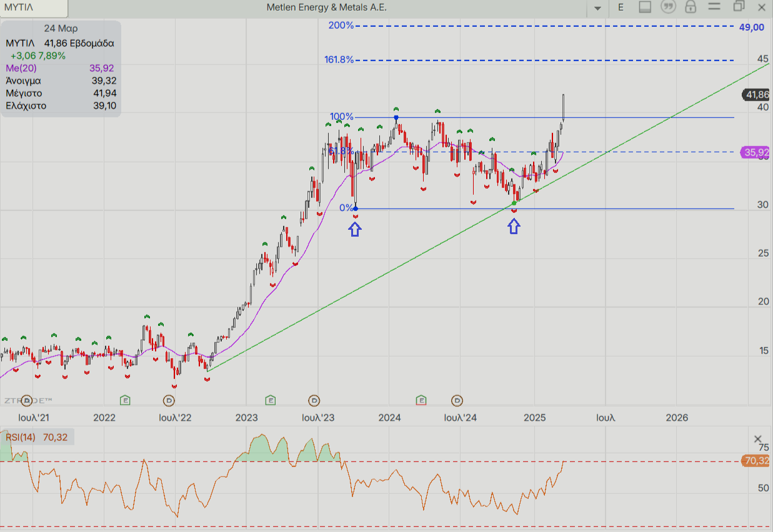773x532 pixels.
Task: Click the Μέγιστο label in info box
Action: click(x=24, y=93)
